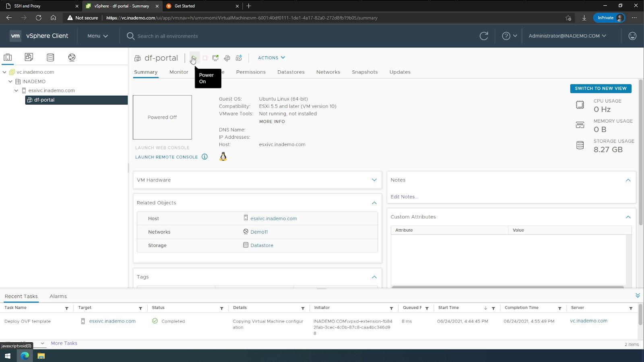Screen dimensions: 644x362
Task: Open File Explorer from the taskbar
Action: tap(41, 356)
